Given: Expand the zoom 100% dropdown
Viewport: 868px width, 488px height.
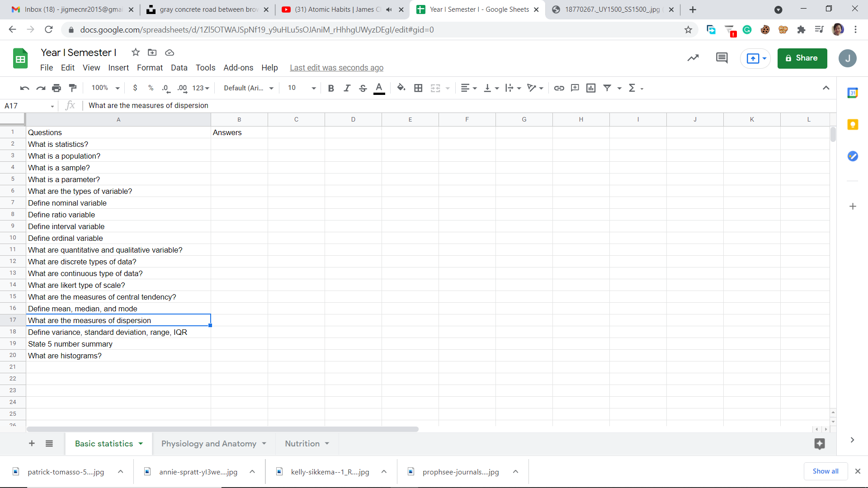Looking at the screenshot, I should click(105, 88).
